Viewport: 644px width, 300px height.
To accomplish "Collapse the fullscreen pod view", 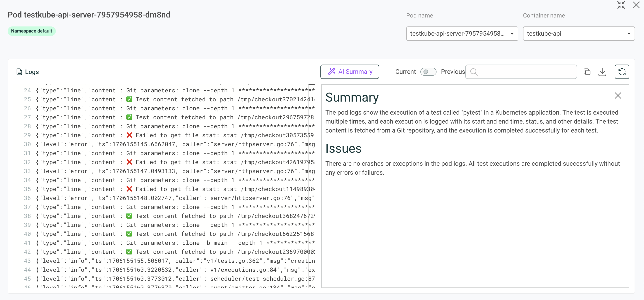I will (621, 5).
